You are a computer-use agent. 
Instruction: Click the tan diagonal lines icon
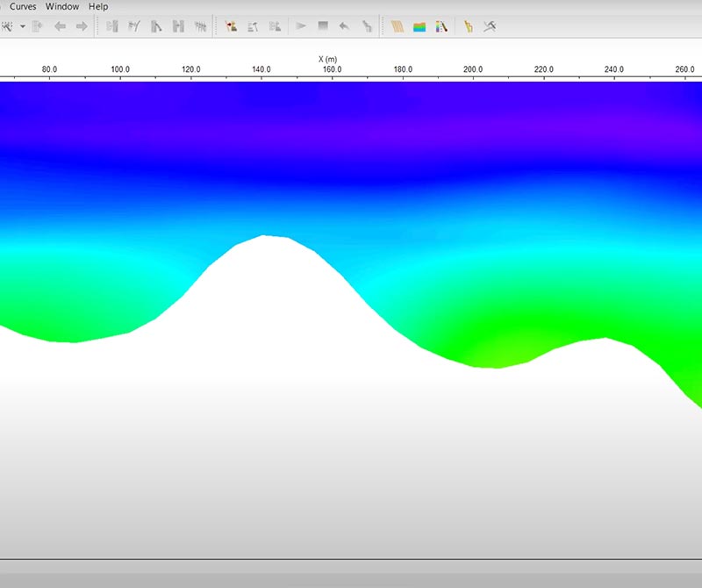[398, 26]
